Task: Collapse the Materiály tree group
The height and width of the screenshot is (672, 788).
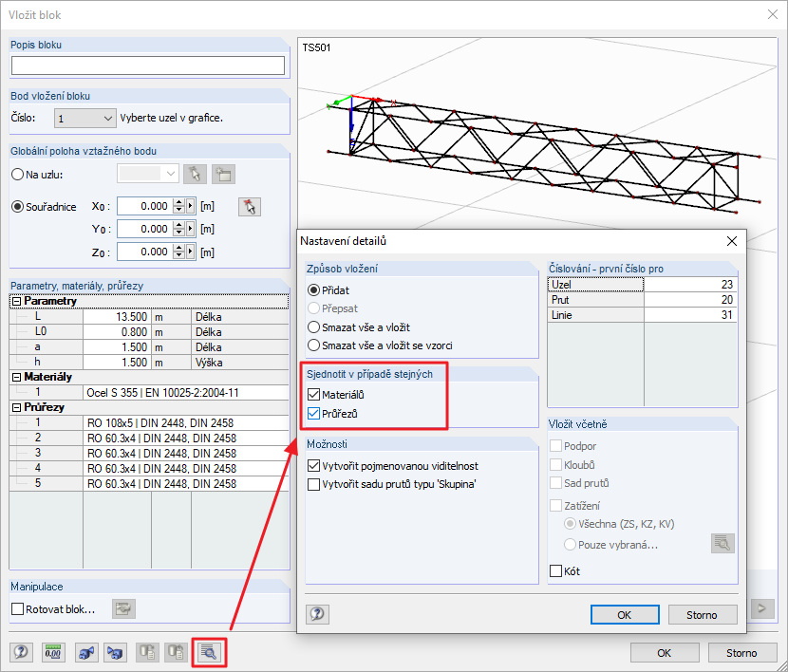Action: click(16, 377)
